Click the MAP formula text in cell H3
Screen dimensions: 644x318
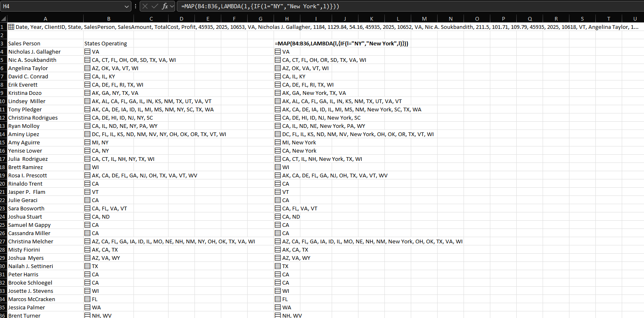342,43
